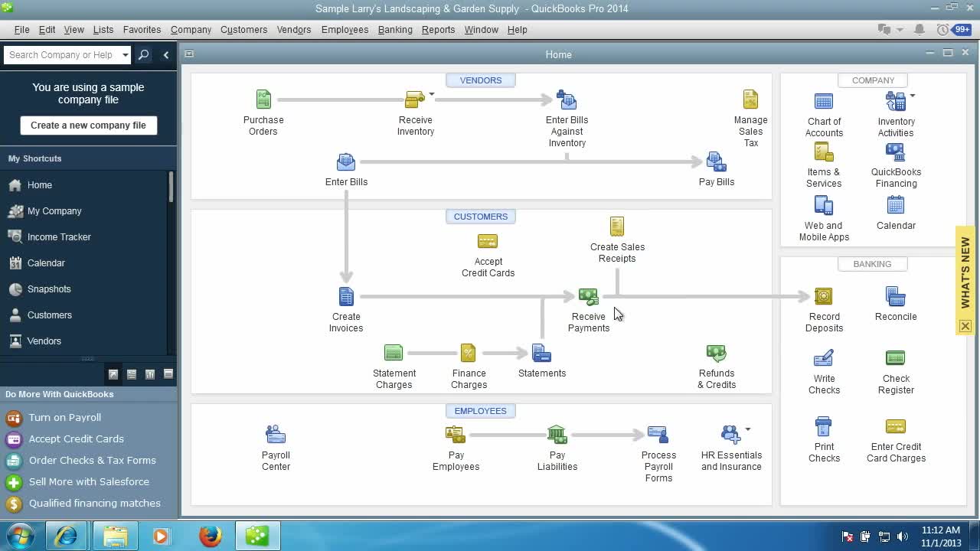Click Order Checks & Tax Forms link
The width and height of the screenshot is (980, 551).
[x=93, y=460]
